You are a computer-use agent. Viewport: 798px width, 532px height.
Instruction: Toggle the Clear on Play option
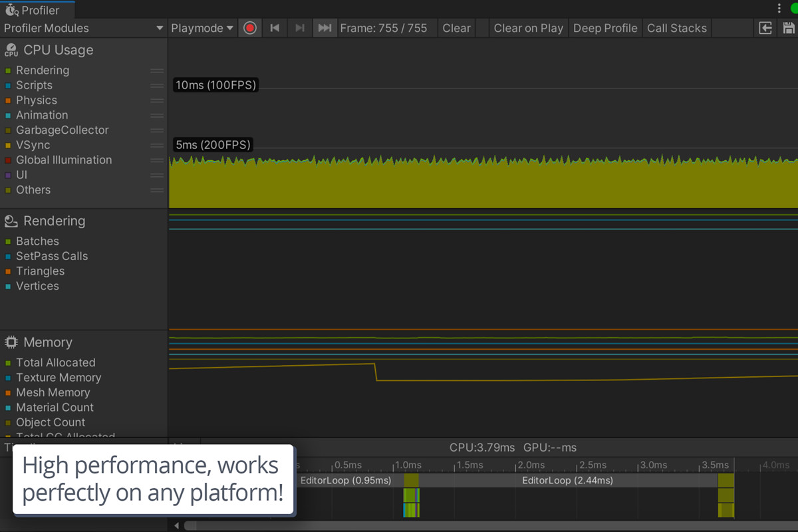pyautogui.click(x=528, y=28)
